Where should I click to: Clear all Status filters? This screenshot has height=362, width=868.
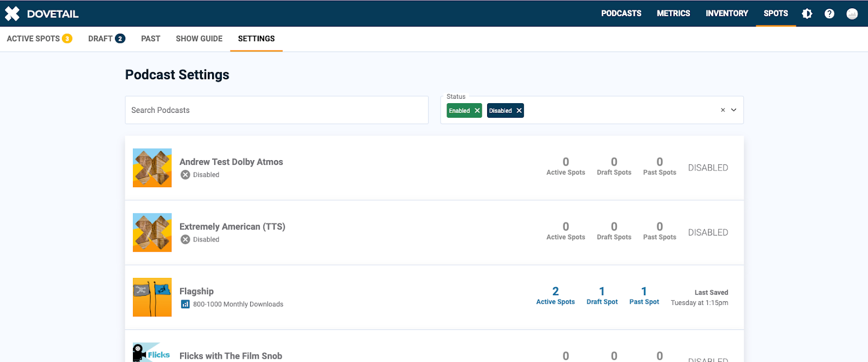coord(723,110)
